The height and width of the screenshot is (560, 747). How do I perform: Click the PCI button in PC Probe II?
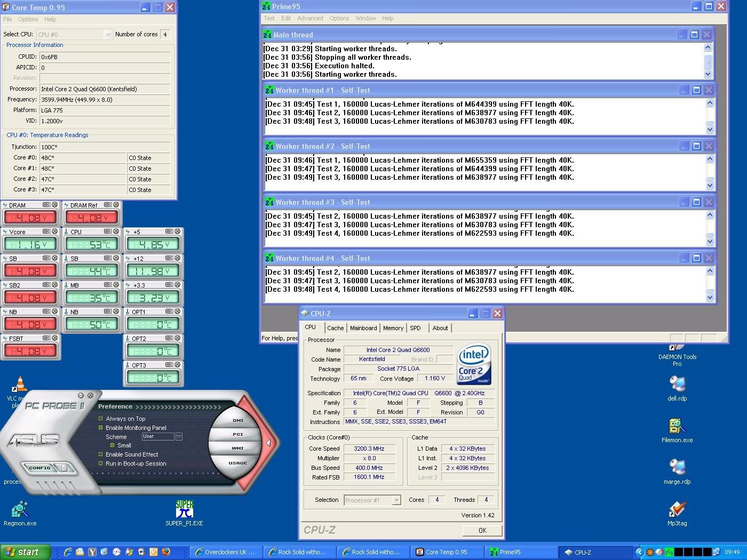[238, 434]
